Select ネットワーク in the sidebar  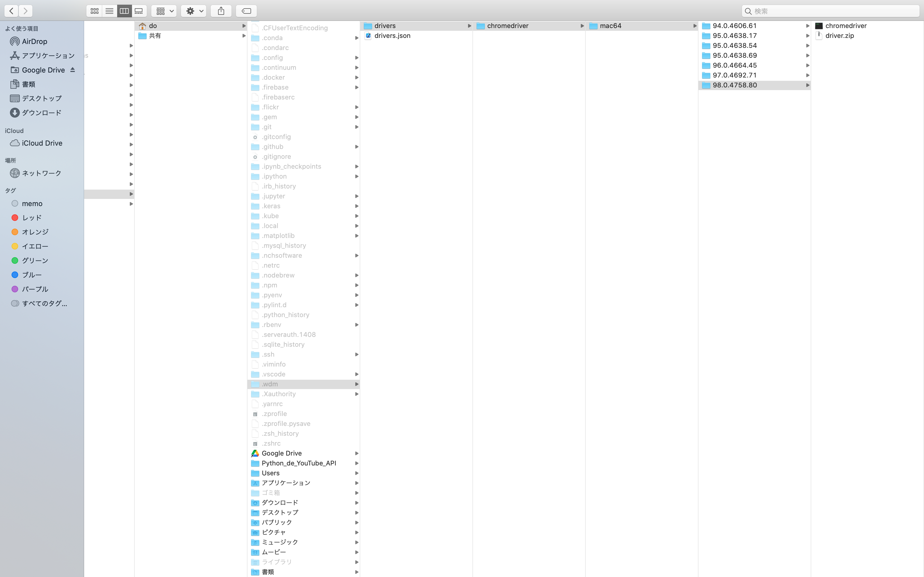pyautogui.click(x=40, y=173)
